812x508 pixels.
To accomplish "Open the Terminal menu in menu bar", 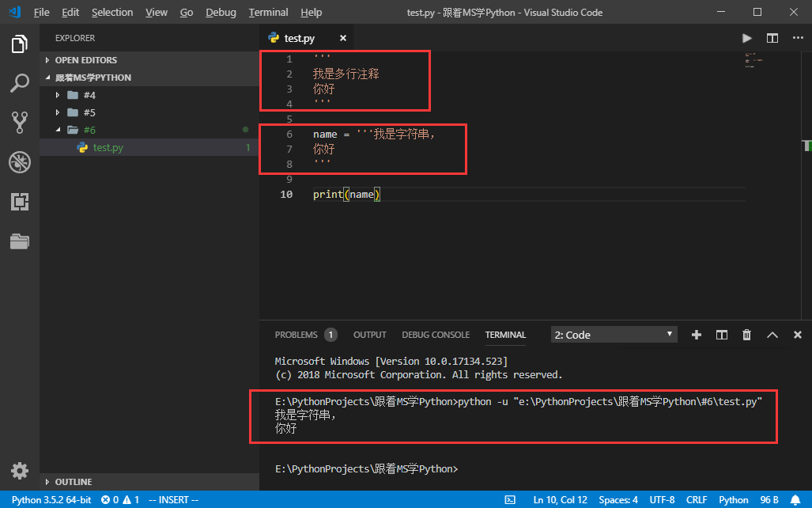I will pos(268,12).
